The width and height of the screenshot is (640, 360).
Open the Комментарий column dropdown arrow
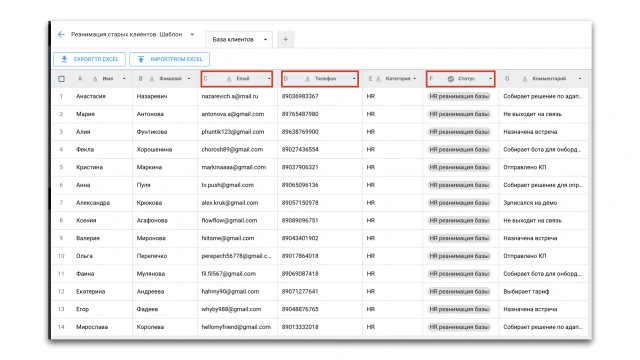pyautogui.click(x=580, y=79)
